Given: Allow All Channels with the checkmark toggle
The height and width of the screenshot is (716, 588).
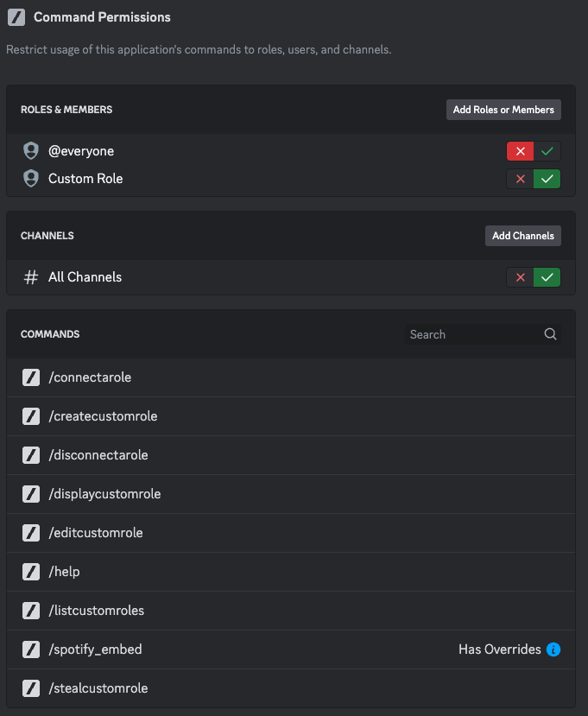Looking at the screenshot, I should pos(547,277).
